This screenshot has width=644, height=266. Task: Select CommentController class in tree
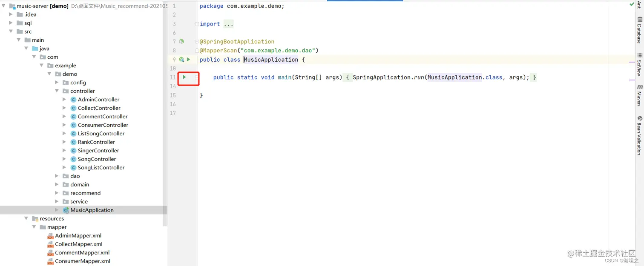pyautogui.click(x=103, y=117)
